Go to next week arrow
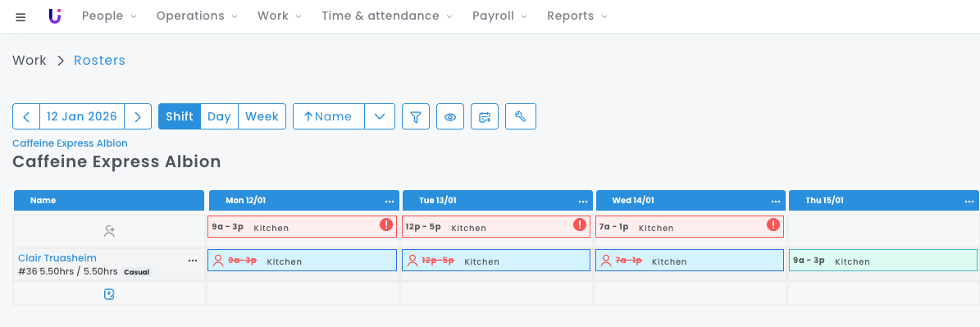 point(138,116)
